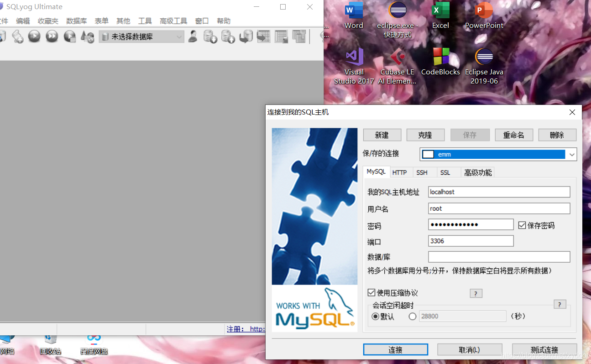Click the 克隆 button
Viewport: 591px width, 364px height.
425,135
